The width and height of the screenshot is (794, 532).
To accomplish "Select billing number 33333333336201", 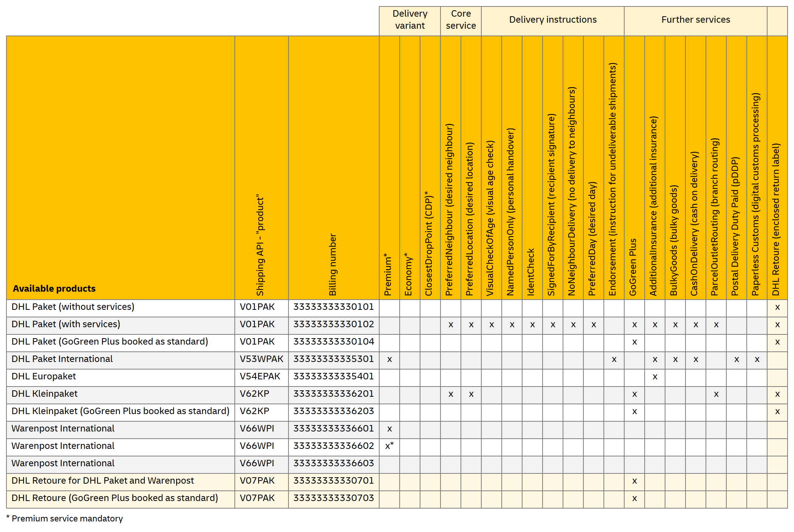I will click(333, 394).
